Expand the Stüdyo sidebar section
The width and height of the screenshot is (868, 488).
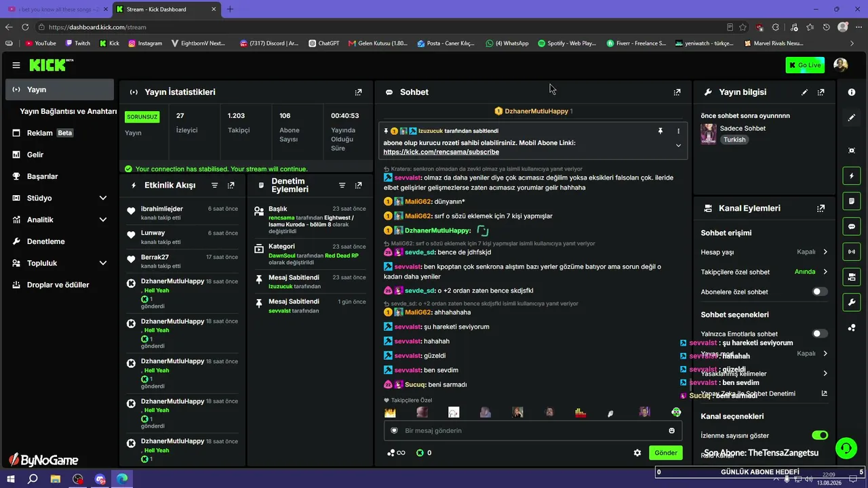coord(103,198)
